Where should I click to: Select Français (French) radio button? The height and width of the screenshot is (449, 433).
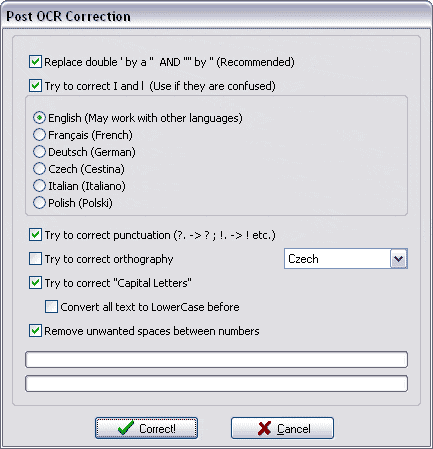click(x=39, y=135)
